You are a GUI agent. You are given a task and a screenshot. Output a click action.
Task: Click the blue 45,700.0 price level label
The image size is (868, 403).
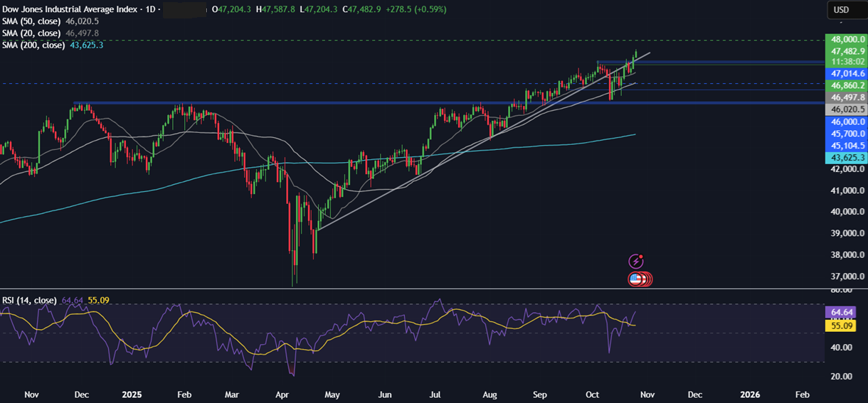pyautogui.click(x=845, y=134)
